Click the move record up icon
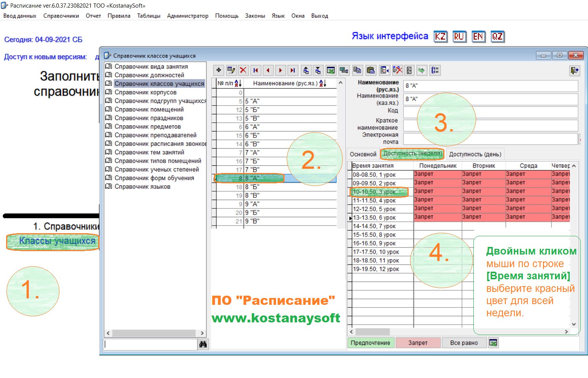588x378 pixels. click(306, 70)
